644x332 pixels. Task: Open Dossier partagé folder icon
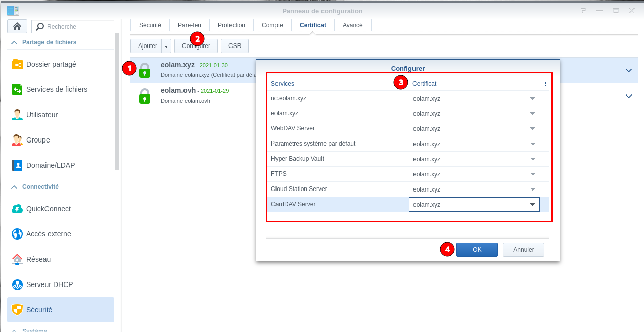pyautogui.click(x=17, y=64)
